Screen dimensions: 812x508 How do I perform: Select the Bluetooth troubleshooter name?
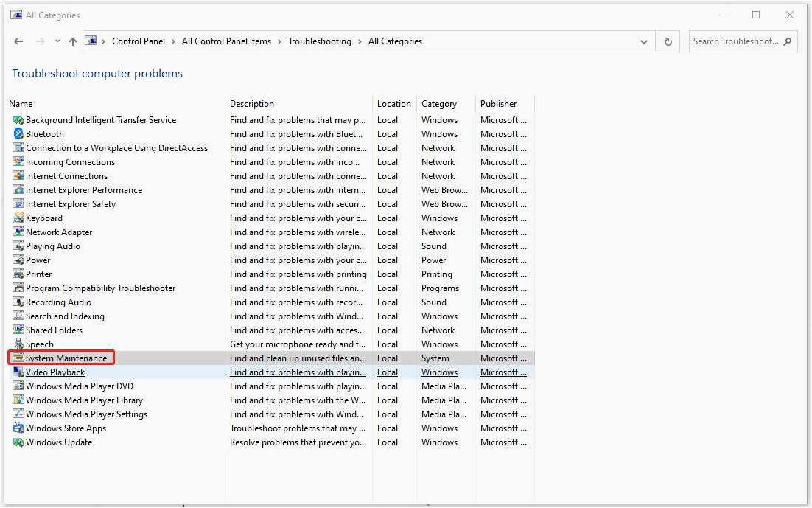tap(44, 134)
